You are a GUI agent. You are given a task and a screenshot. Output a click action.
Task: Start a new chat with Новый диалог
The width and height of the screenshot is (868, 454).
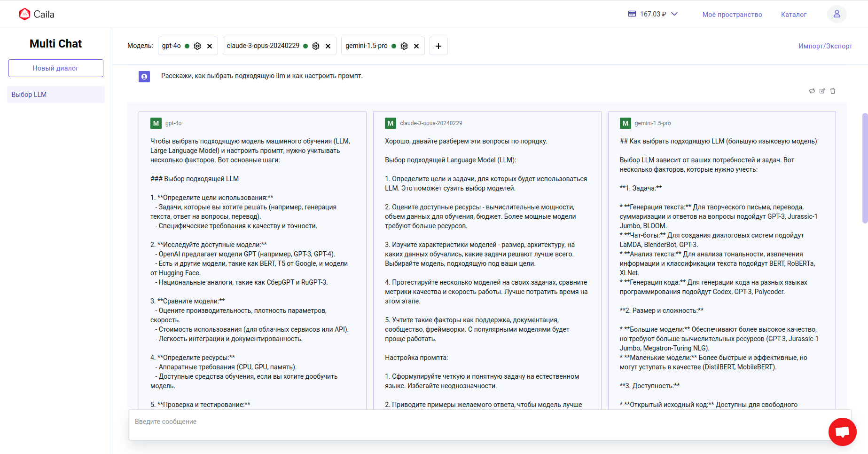coord(56,68)
